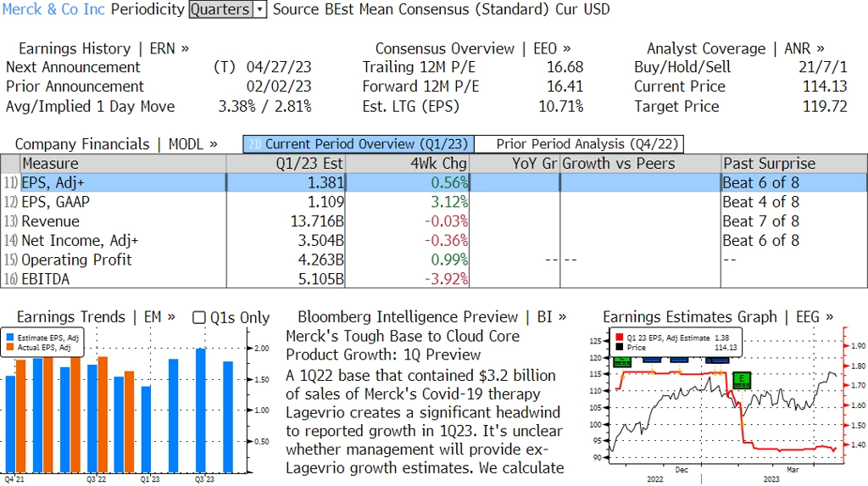The width and height of the screenshot is (868, 486).
Task: Click the Q1/23 Est column header
Action: coord(286,164)
